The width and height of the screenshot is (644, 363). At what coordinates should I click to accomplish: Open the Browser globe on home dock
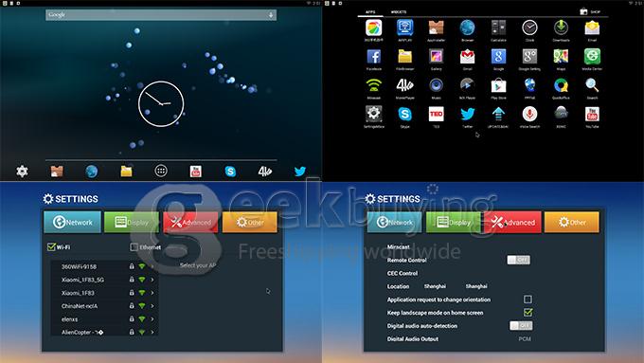pos(92,171)
